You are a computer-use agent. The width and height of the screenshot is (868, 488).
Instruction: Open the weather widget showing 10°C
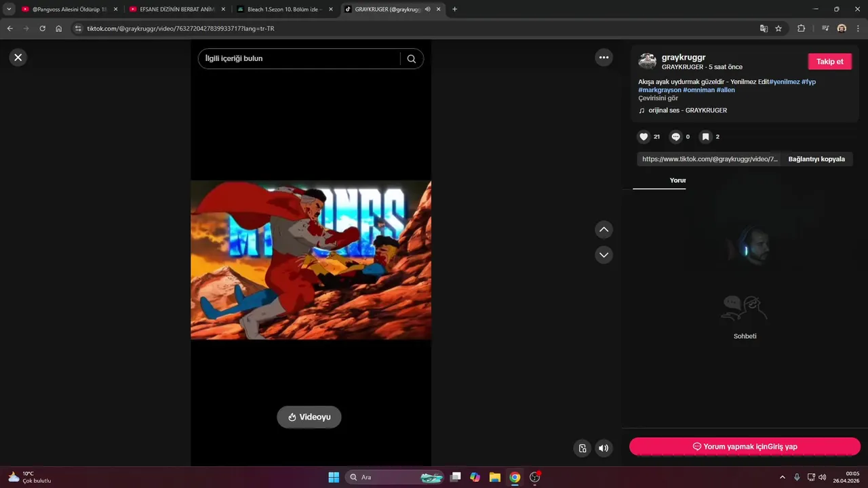click(x=29, y=477)
